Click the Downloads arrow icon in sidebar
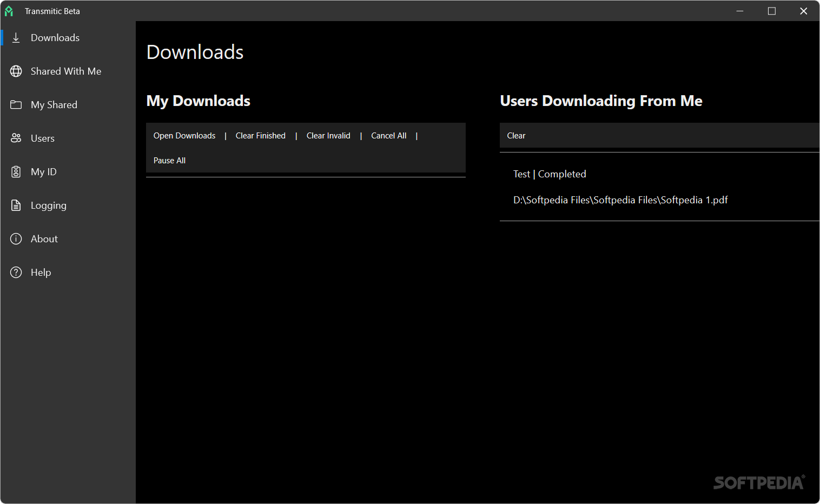Screen dimensions: 820x504 (x=16, y=38)
